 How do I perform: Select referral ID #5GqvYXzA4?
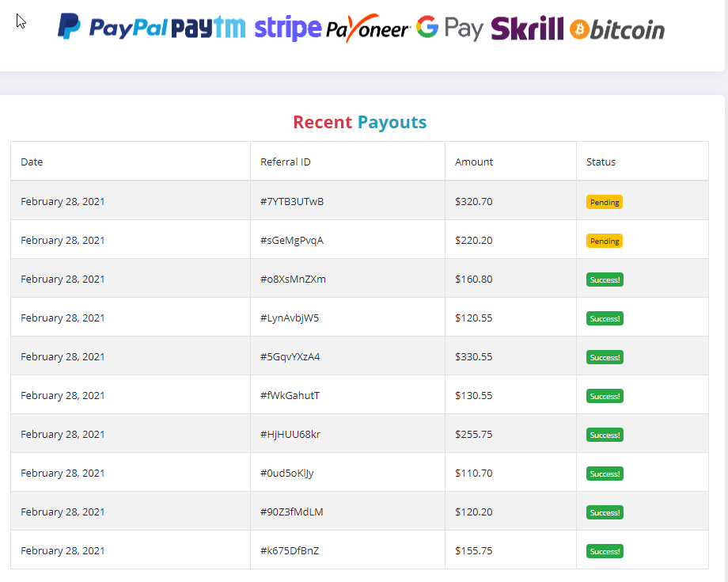point(290,356)
